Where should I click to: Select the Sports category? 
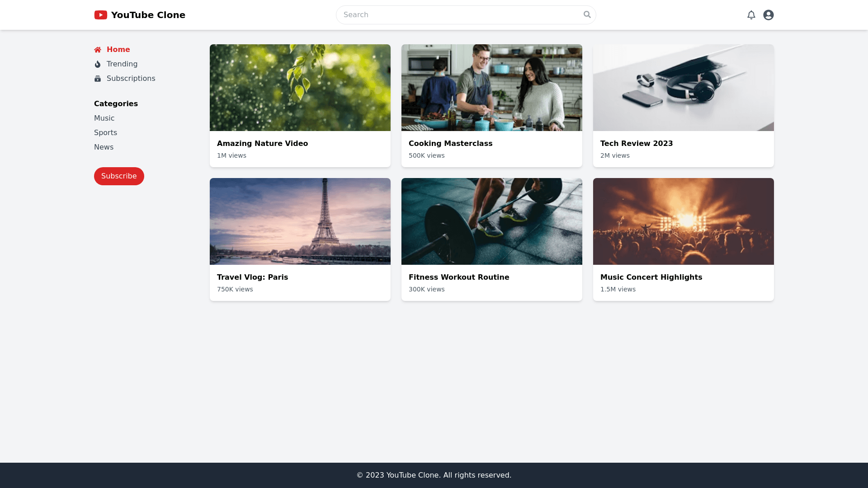coord(105,133)
